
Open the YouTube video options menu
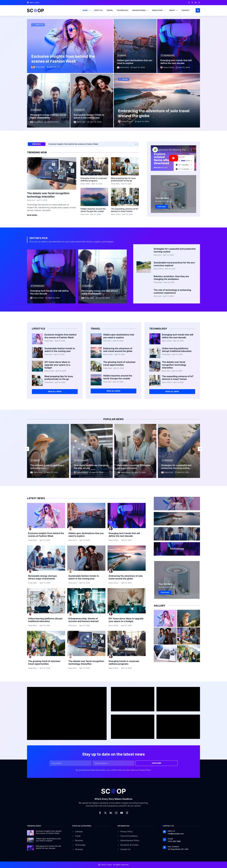[x=191, y=150]
